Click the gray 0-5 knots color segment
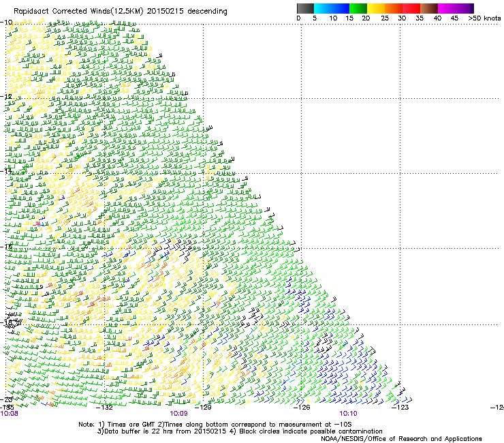The width and height of the screenshot is (504, 443). point(305,8)
